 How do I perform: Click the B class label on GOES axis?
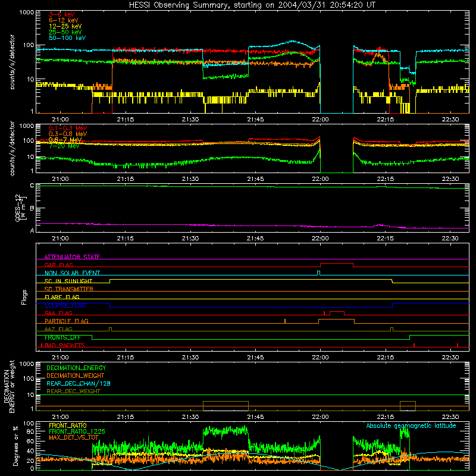tap(32, 208)
